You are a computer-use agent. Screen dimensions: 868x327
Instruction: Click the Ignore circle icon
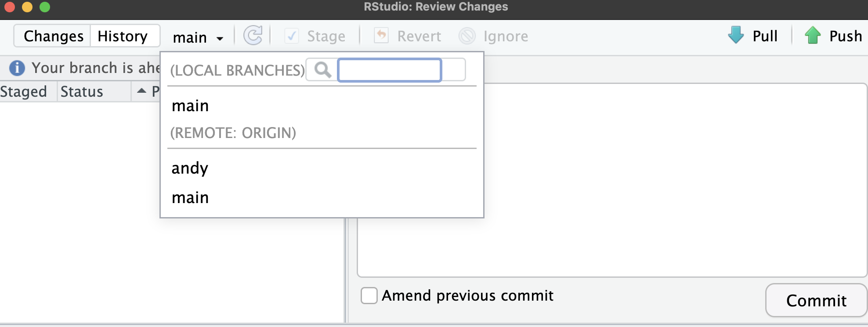point(467,36)
